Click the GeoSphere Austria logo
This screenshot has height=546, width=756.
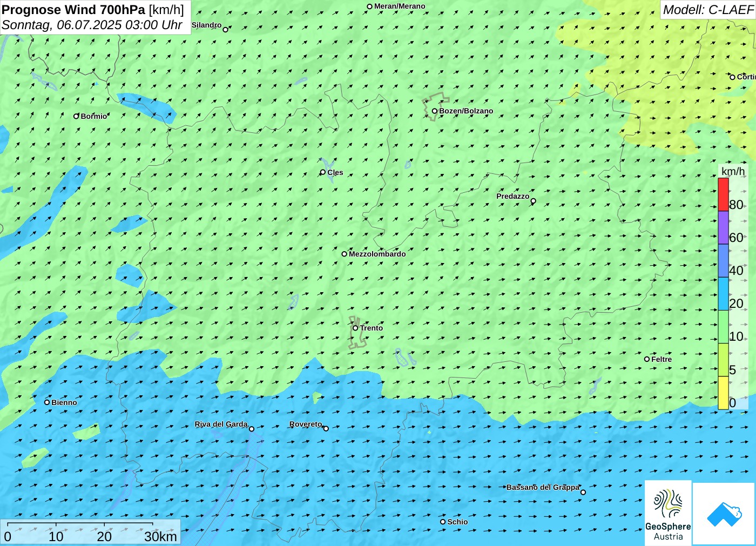tap(668, 513)
